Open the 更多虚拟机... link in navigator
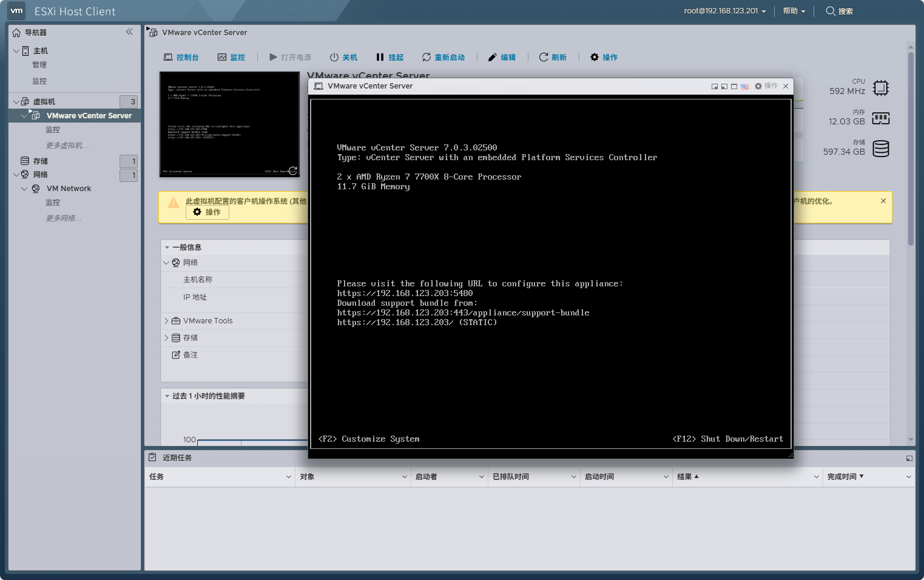This screenshot has height=580, width=924. coord(67,146)
